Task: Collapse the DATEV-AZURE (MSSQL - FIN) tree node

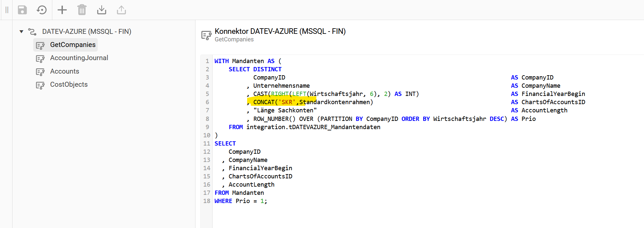Action: 21,32
